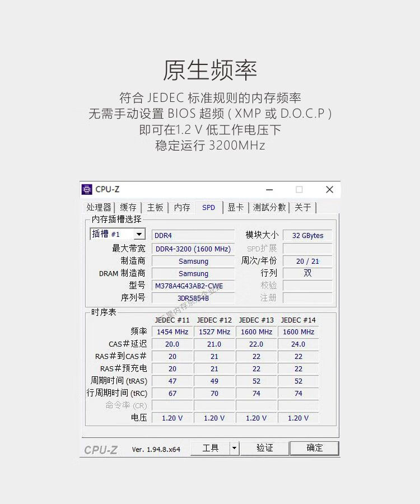Click the JEDEC #11 column header
The height and width of the screenshot is (504, 420).
pyautogui.click(x=172, y=320)
